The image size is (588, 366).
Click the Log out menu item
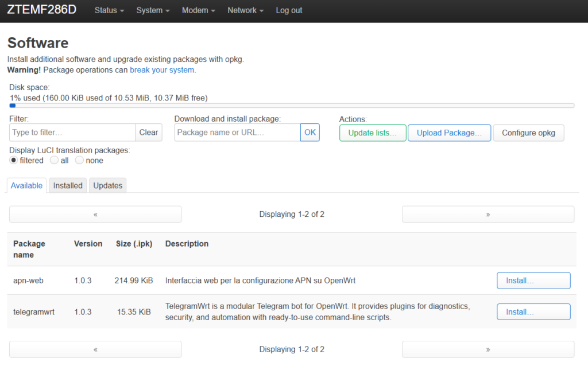coord(289,10)
